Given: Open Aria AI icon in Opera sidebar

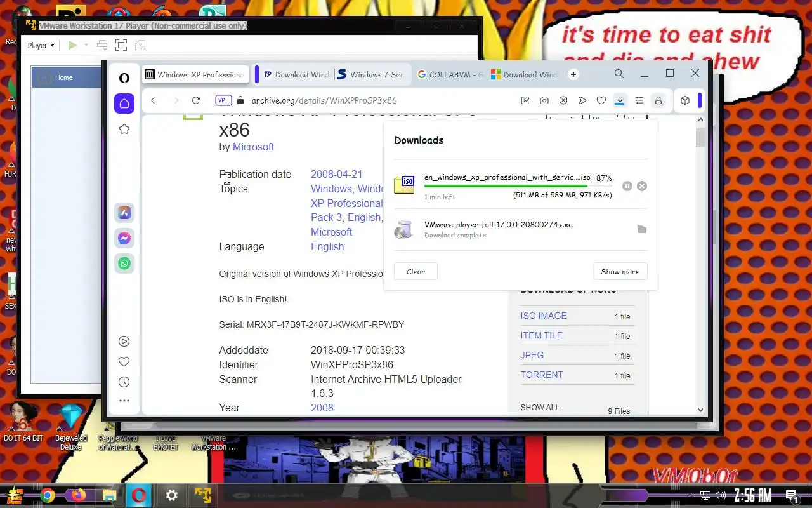Looking at the screenshot, I should click(x=124, y=213).
